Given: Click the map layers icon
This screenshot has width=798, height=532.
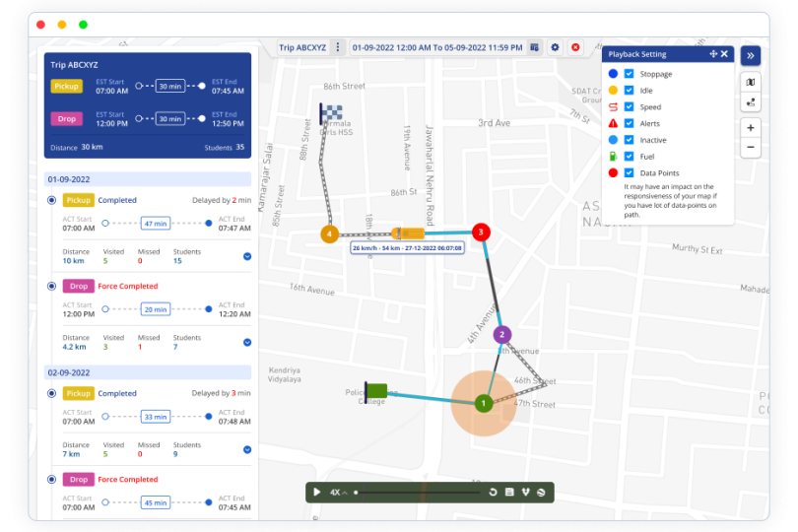Looking at the screenshot, I should click(751, 82).
